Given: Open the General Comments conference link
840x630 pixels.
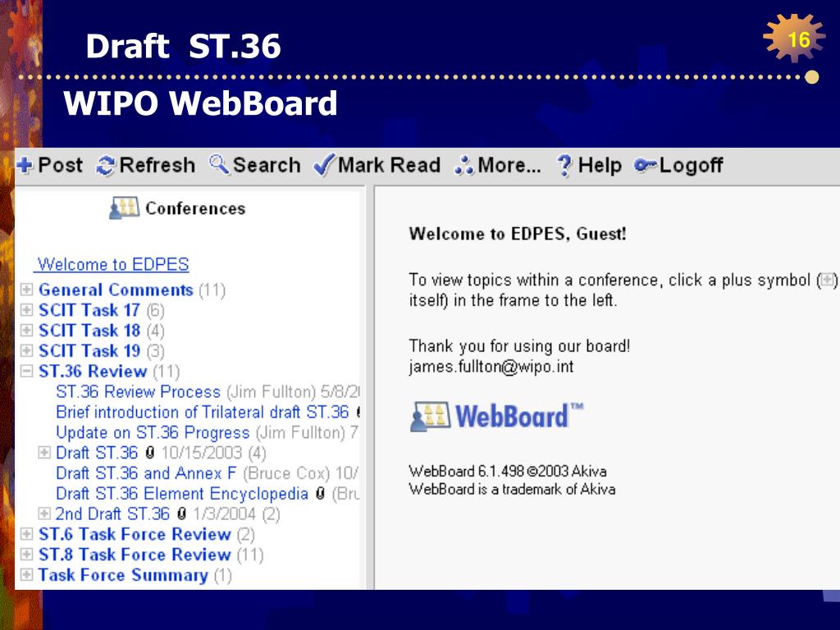Looking at the screenshot, I should click(116, 290).
